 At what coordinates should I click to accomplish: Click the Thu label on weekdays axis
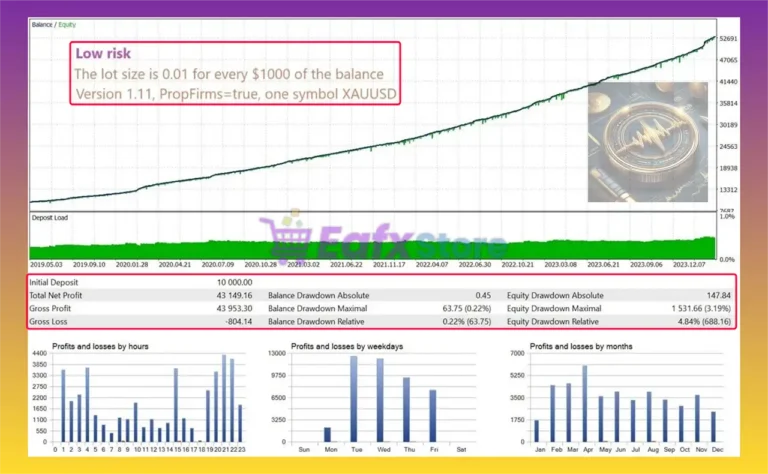409,449
